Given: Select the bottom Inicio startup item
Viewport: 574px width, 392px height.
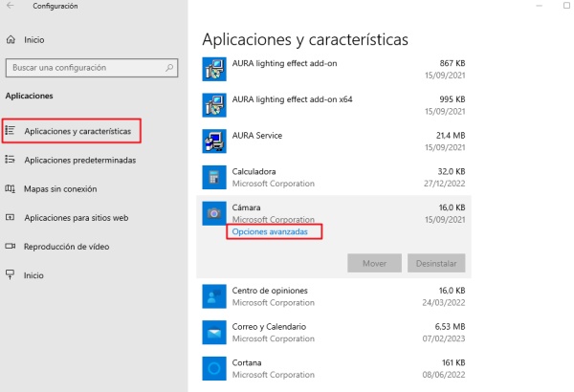Looking at the screenshot, I should (x=34, y=275).
